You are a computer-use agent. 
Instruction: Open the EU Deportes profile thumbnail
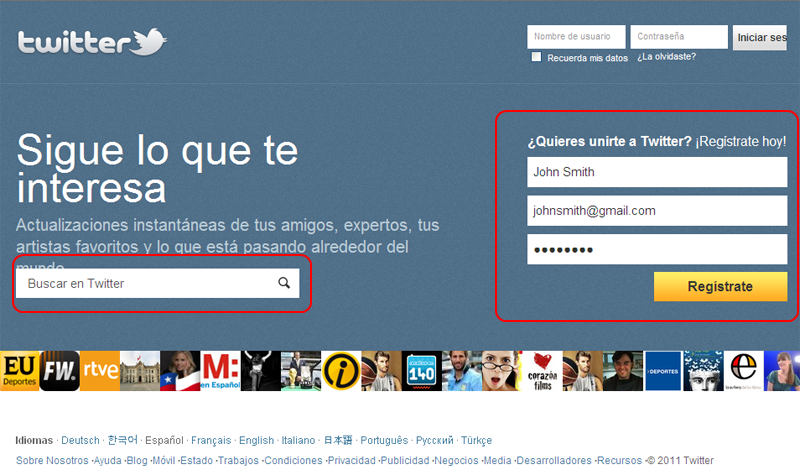[19, 371]
